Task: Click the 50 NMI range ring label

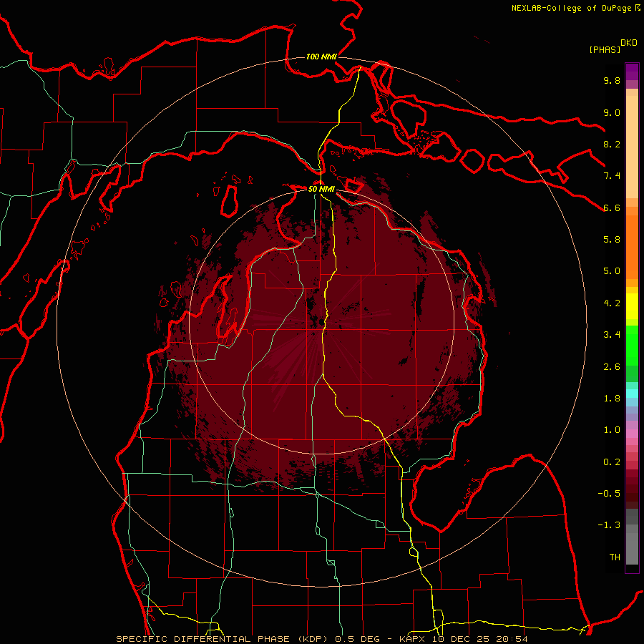Action: coord(321,189)
